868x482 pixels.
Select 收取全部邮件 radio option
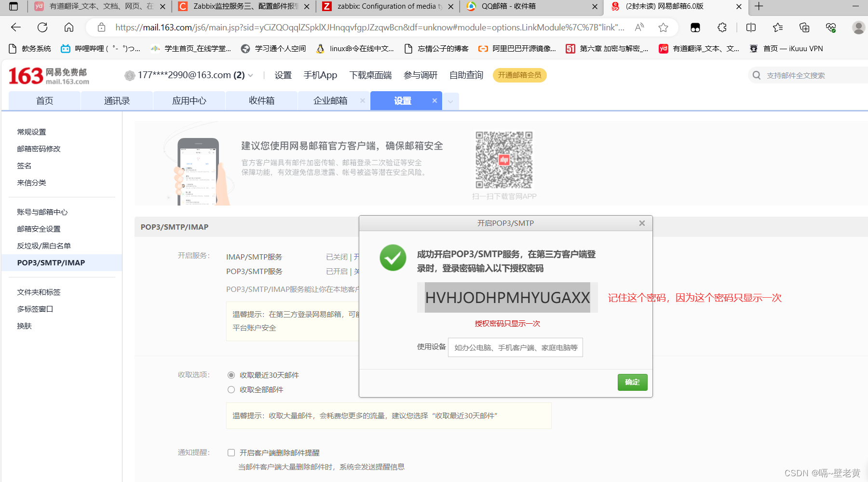tap(231, 389)
